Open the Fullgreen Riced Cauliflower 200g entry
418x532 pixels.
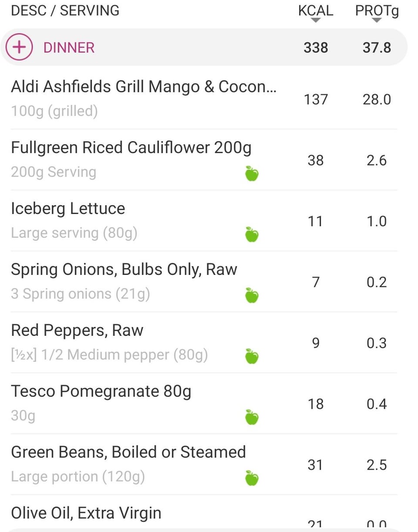[x=204, y=160]
